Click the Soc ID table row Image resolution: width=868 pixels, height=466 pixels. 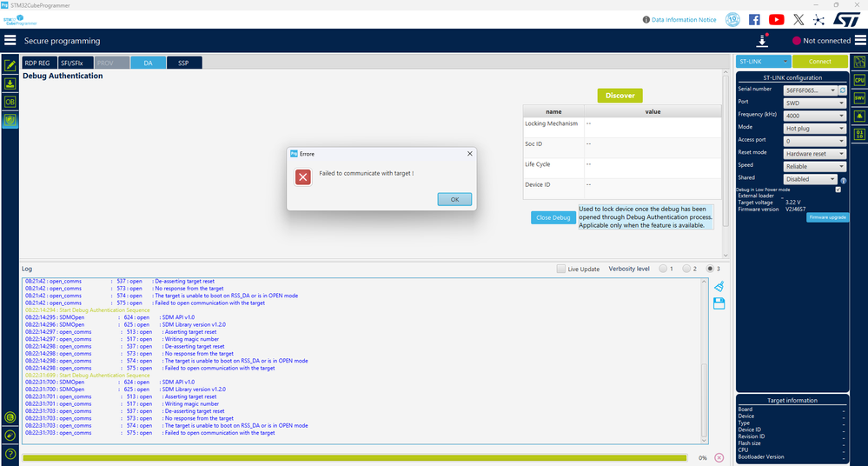[622, 148]
